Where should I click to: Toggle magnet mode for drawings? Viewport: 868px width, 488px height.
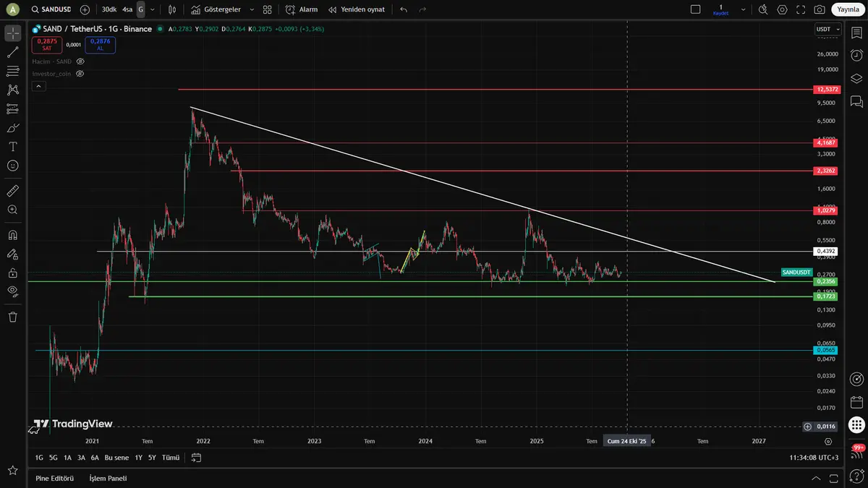click(12, 235)
